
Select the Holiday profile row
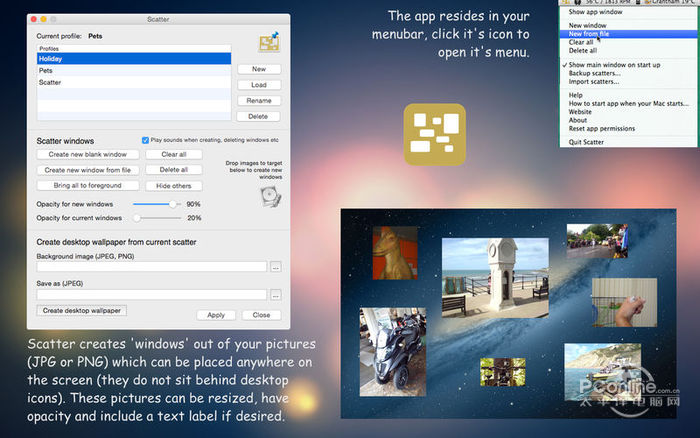point(134,58)
